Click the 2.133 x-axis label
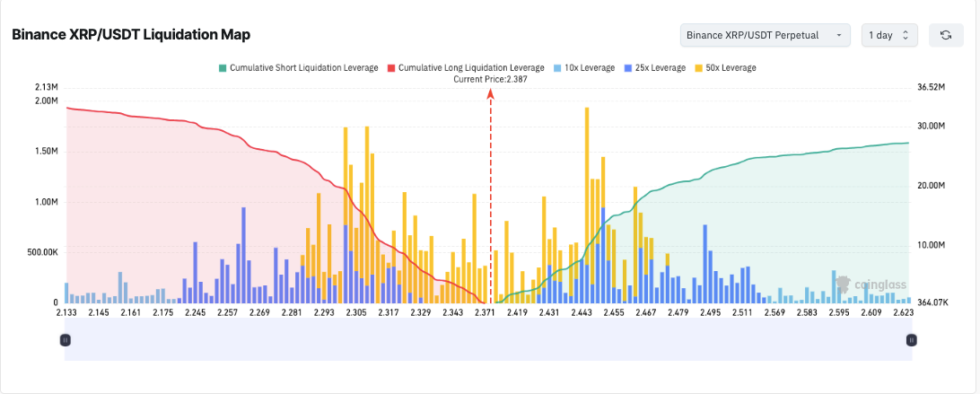 pyautogui.click(x=66, y=312)
